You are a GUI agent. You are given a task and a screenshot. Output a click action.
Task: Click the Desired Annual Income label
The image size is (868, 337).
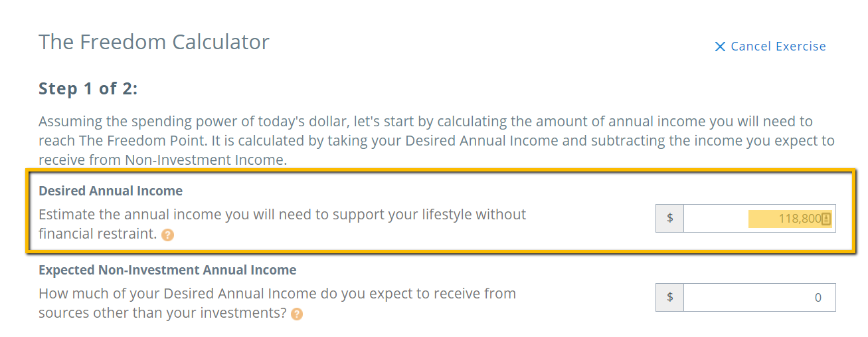[x=110, y=191]
